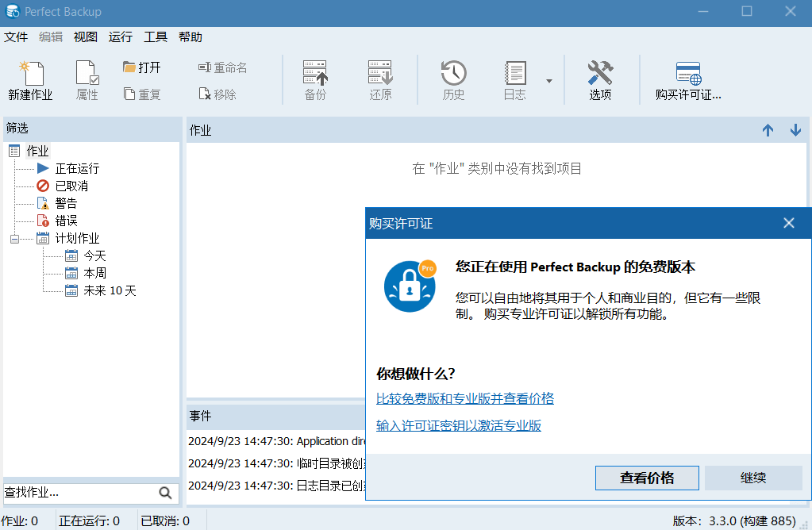Select 今天 scheduled jobs
The height and width of the screenshot is (530, 812).
(94, 255)
